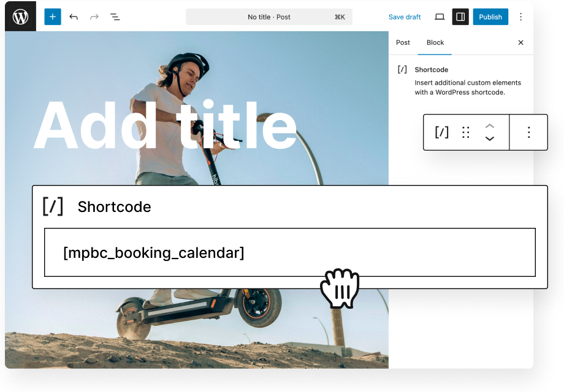Click the Shortcode block type icon in toolbar
Image resolution: width=564 pixels, height=392 pixels.
pos(441,132)
